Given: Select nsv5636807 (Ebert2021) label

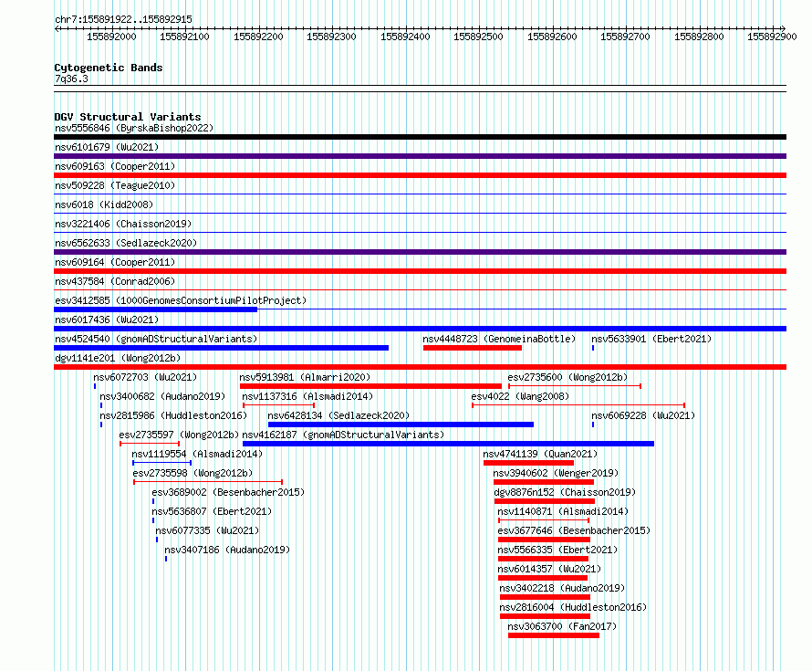Looking at the screenshot, I should click(212, 511).
